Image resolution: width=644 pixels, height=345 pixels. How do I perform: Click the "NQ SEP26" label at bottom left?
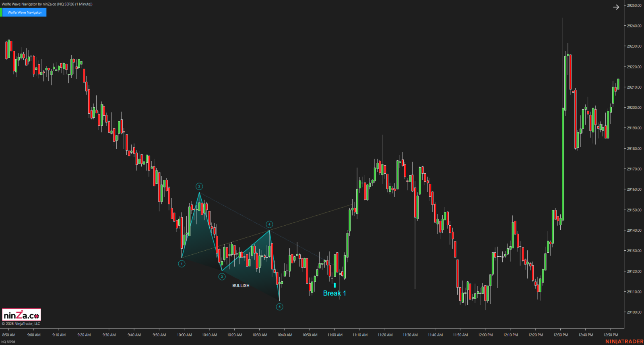[x=8, y=342]
